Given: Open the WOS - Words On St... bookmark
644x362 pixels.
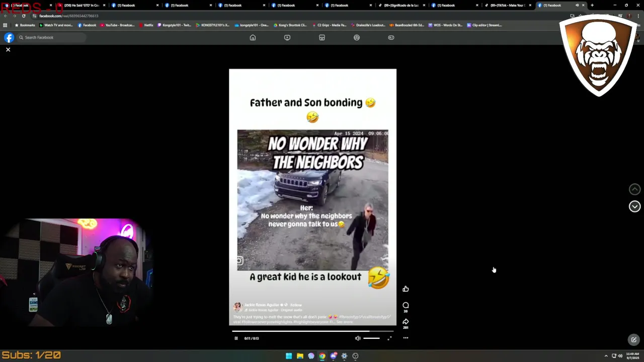Looking at the screenshot, I should point(445,25).
